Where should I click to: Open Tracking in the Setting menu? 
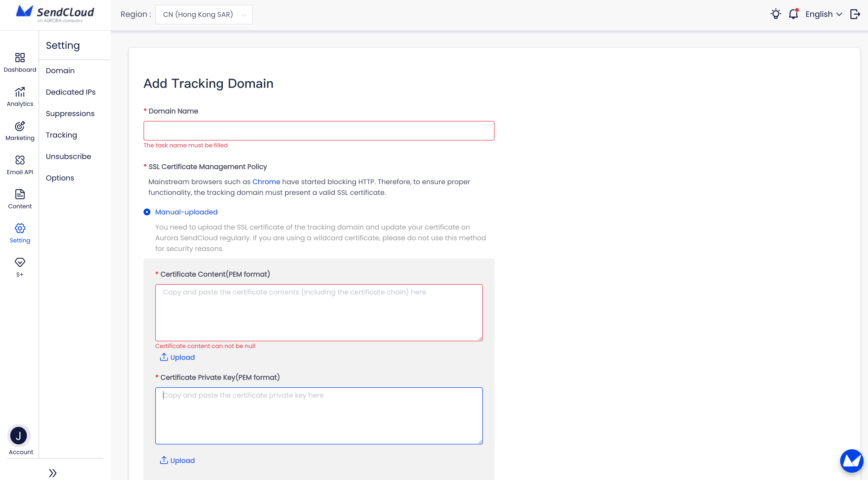[61, 135]
